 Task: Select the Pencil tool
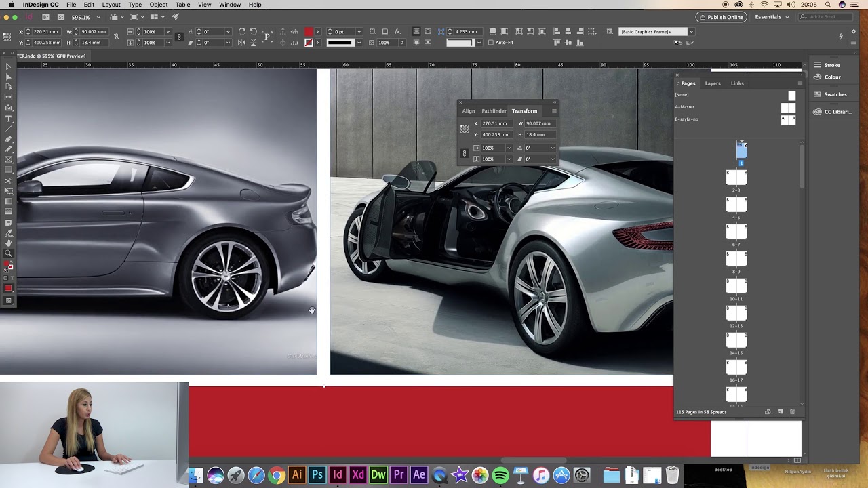pos(8,149)
